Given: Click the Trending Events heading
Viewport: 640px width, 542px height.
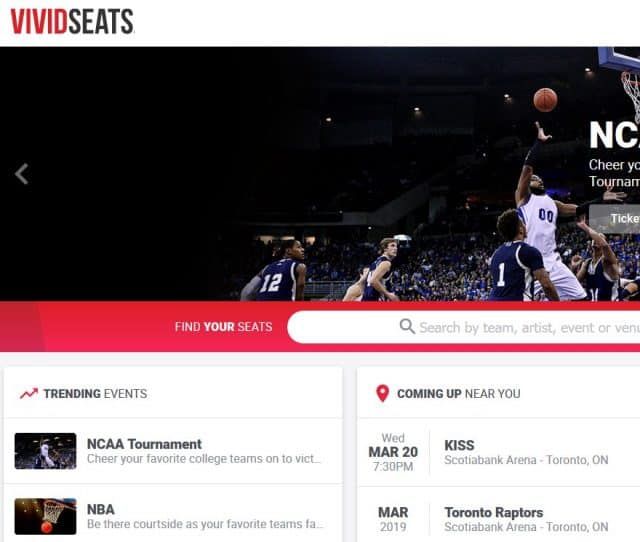Looking at the screenshot, I should [x=96, y=394].
